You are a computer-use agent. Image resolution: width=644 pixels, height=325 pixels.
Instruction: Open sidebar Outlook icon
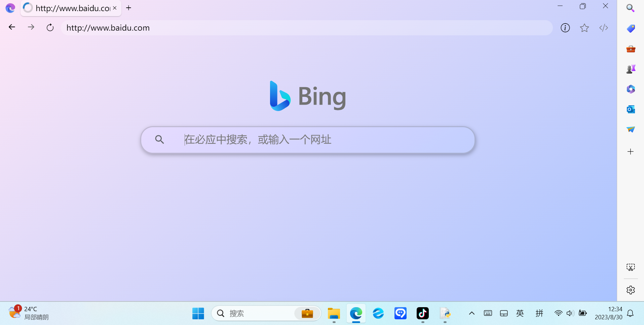click(x=631, y=109)
